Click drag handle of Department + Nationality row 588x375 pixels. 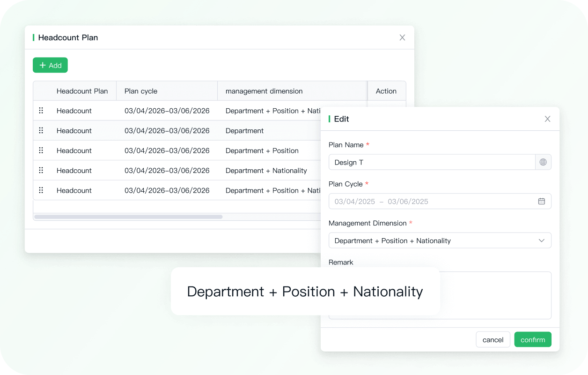point(41,171)
